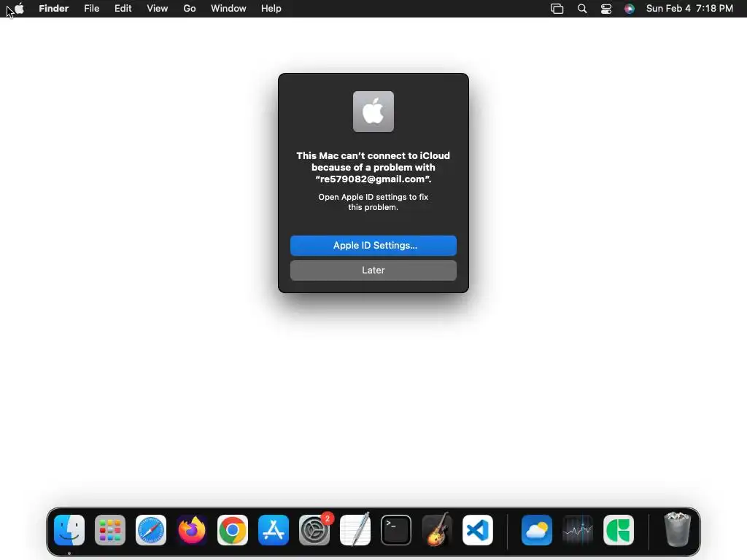Launch Google Chrome from the Dock
Screen dimensions: 747x560
coord(233,530)
